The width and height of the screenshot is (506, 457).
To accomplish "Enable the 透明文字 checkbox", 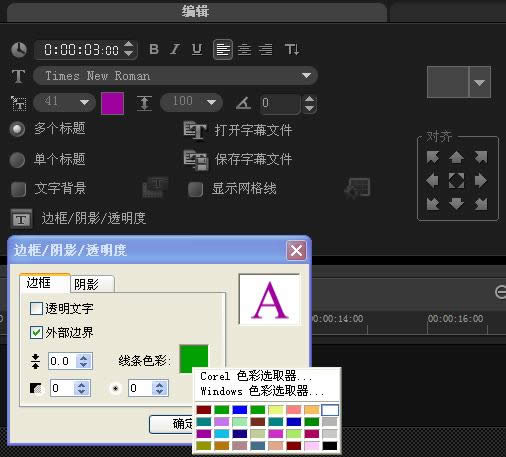I will 36,308.
